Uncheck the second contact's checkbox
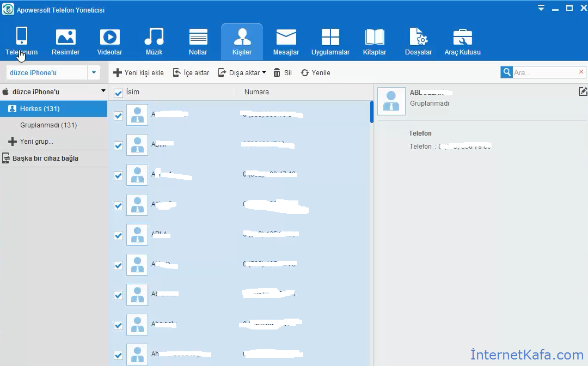588x366 pixels. coord(118,145)
